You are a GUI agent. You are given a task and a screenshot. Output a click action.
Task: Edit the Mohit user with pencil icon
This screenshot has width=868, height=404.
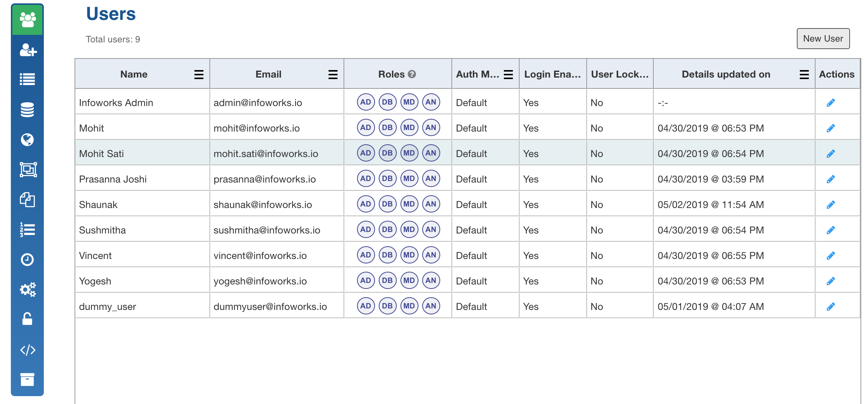point(831,128)
